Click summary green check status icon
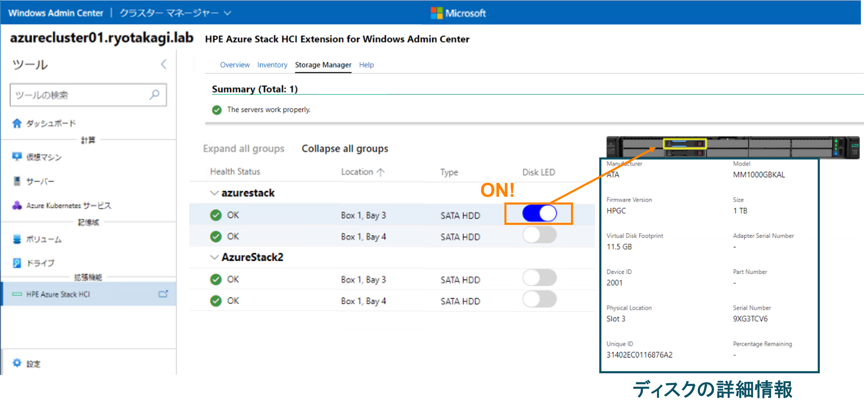The height and width of the screenshot is (411, 868). click(x=217, y=110)
